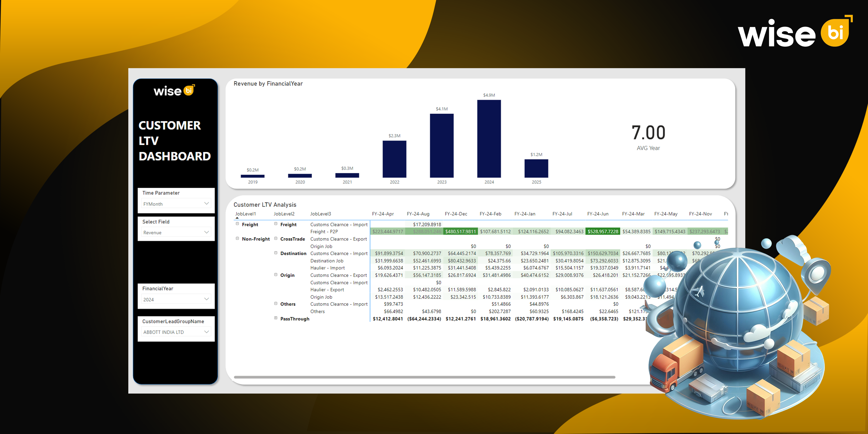Viewport: 868px width, 434px height.
Task: Select the $528,957.7228 highlighted cell
Action: 602,231
